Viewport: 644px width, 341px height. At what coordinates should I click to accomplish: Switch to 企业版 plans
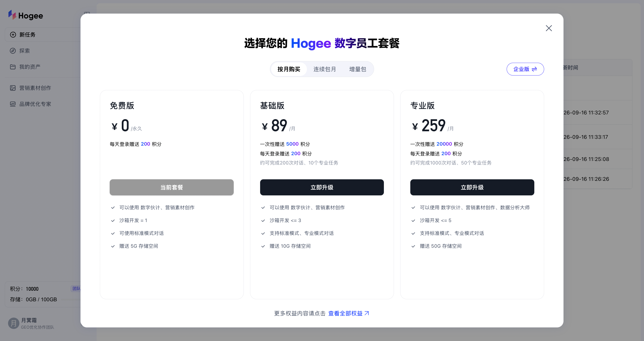tap(525, 69)
